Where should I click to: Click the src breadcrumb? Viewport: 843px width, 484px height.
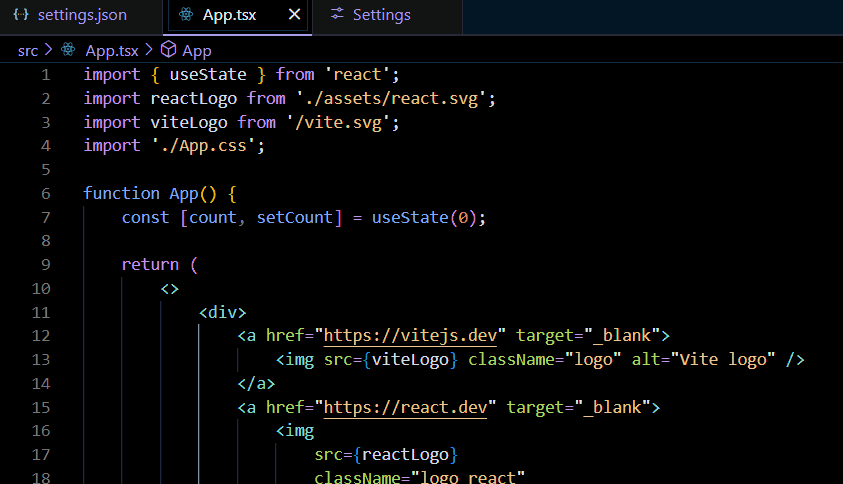28,51
